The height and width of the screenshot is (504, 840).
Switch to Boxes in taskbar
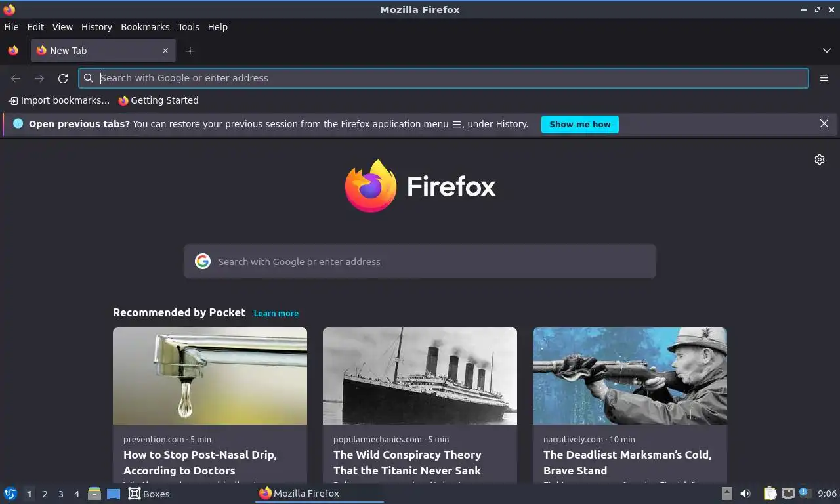[x=149, y=493]
